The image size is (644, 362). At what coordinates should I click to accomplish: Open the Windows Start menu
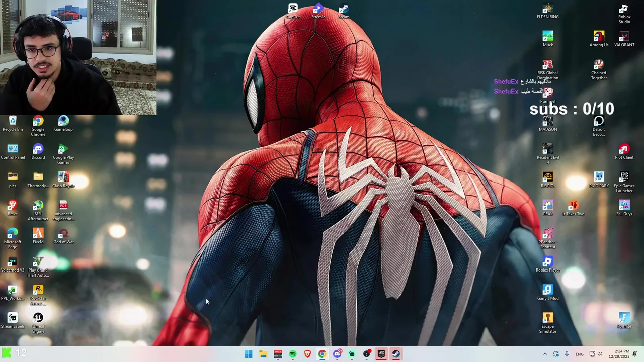(248, 354)
